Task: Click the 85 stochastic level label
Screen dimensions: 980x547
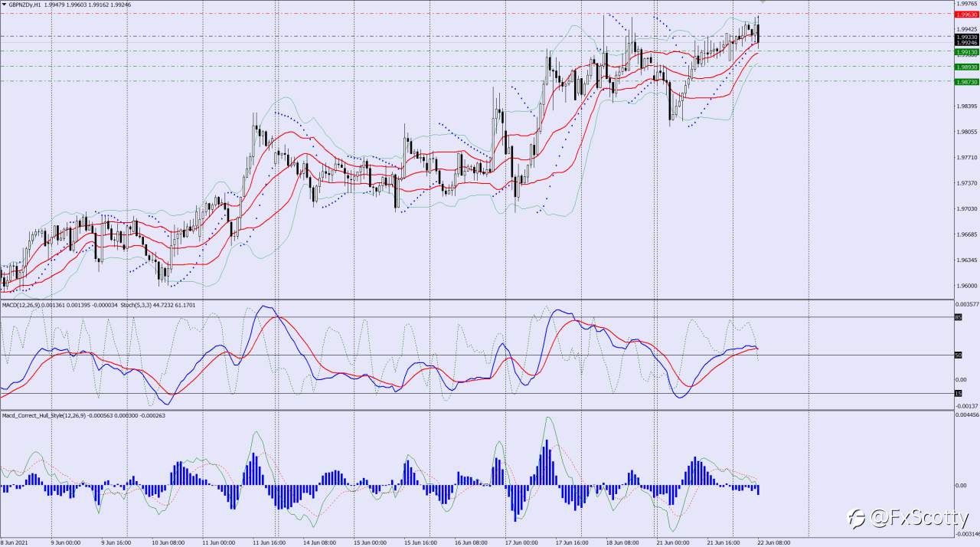Action: coord(958,316)
